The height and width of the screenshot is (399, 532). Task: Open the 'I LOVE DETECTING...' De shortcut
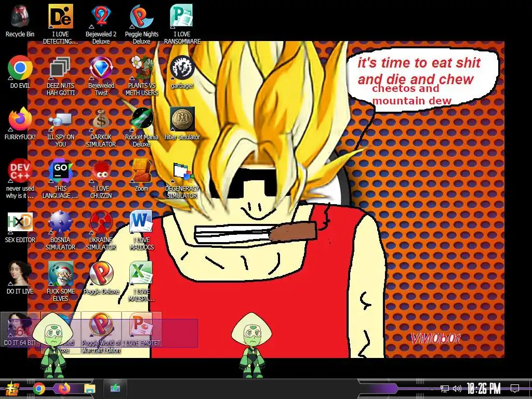(x=60, y=24)
